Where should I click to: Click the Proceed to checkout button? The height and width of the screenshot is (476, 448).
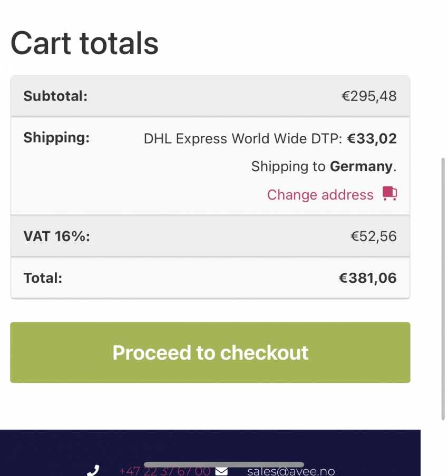point(210,352)
